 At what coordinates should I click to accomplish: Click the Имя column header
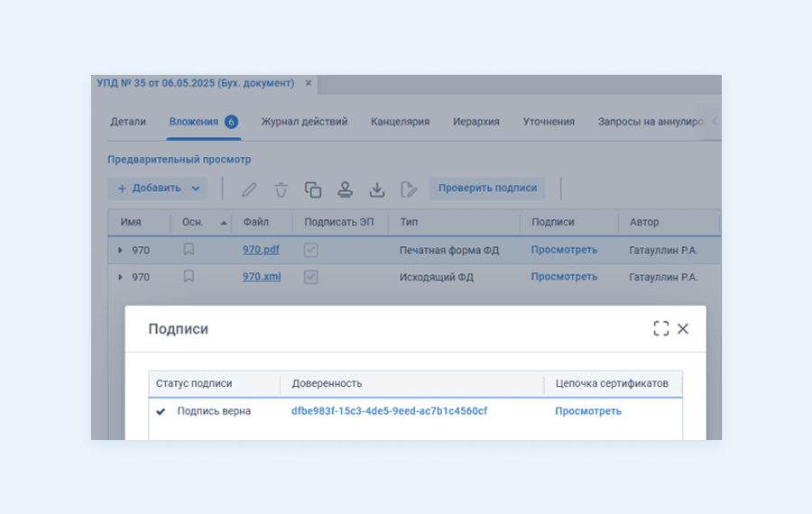point(131,222)
